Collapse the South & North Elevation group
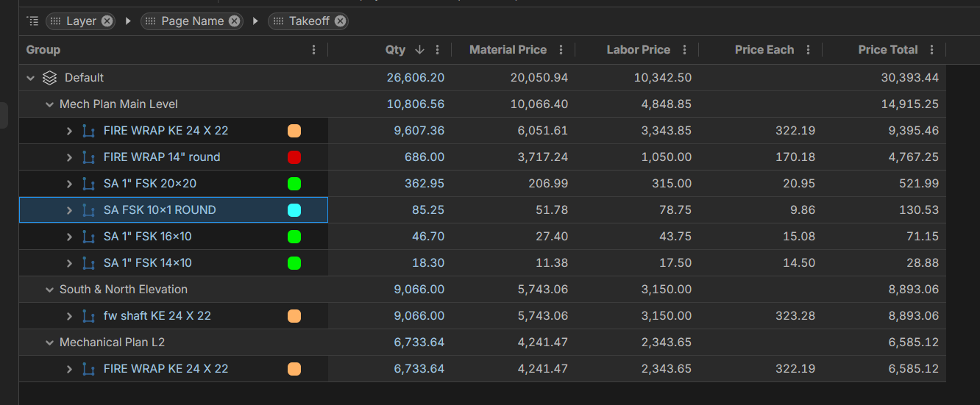The image size is (980, 405). 50,290
